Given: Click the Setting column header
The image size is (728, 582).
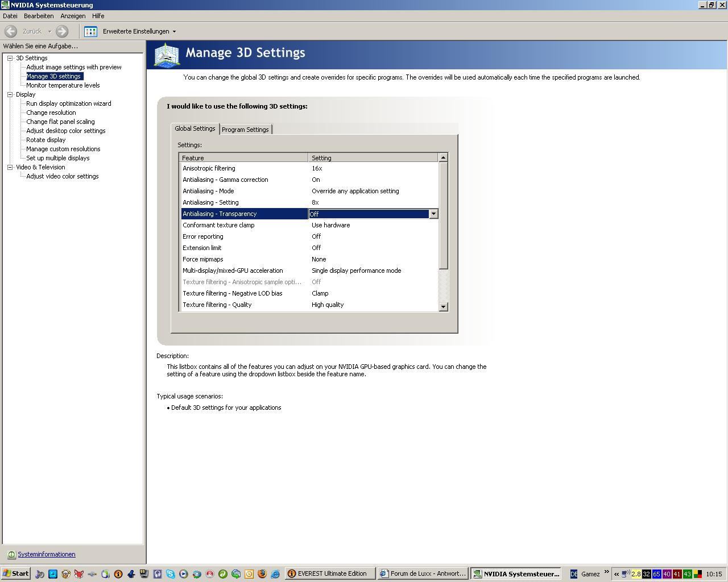Looking at the screenshot, I should pyautogui.click(x=373, y=158).
